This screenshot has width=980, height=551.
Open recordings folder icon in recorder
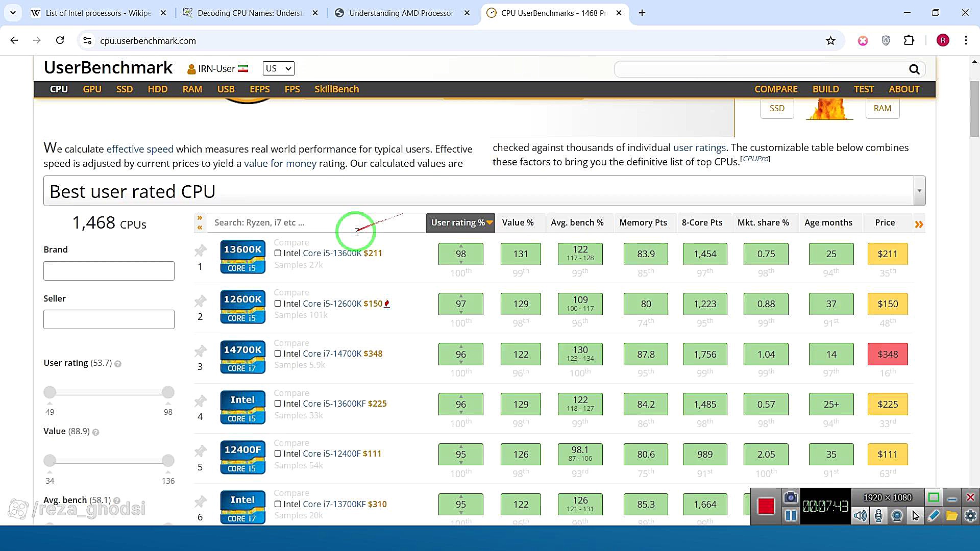(x=952, y=516)
